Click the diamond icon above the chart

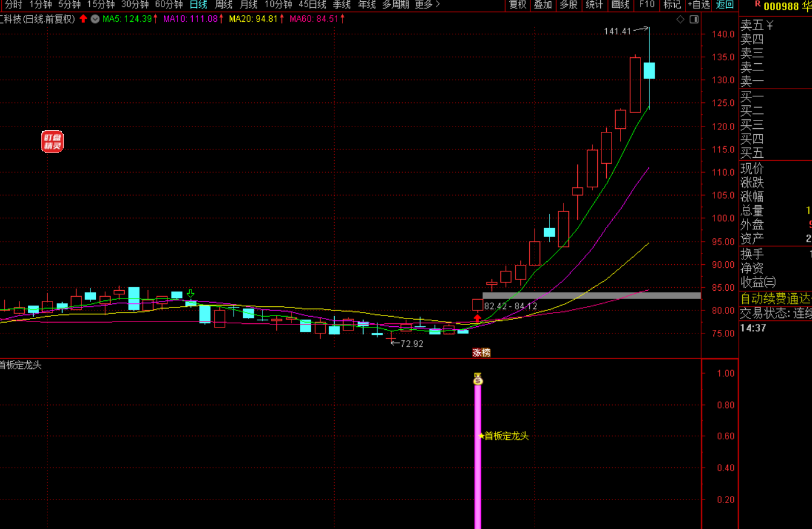tap(680, 20)
